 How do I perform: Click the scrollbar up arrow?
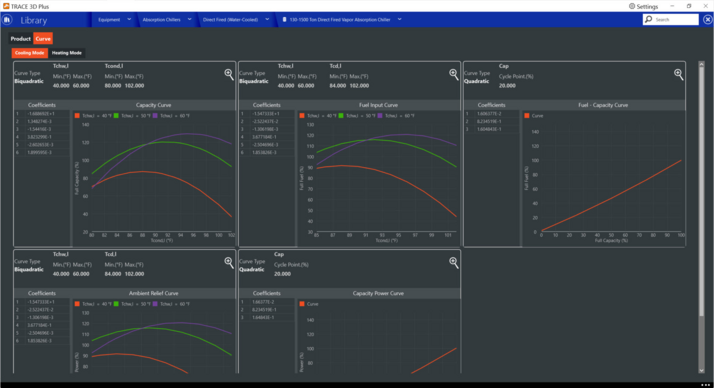(x=701, y=65)
